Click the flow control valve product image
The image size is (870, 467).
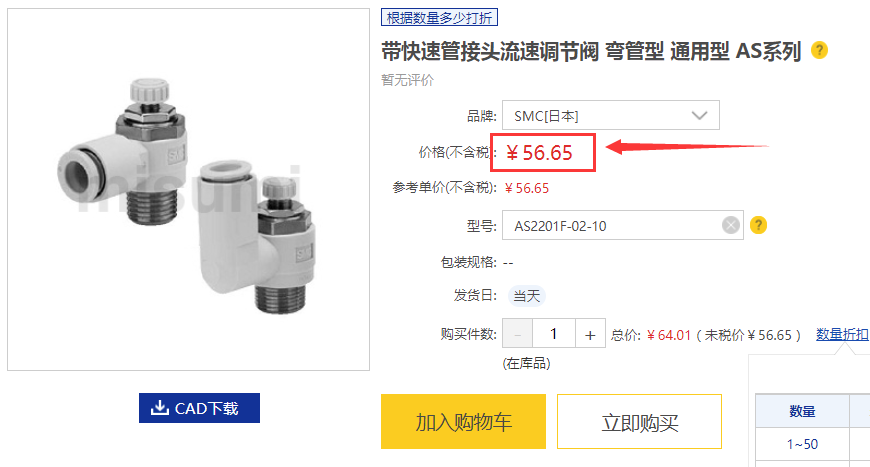188,189
